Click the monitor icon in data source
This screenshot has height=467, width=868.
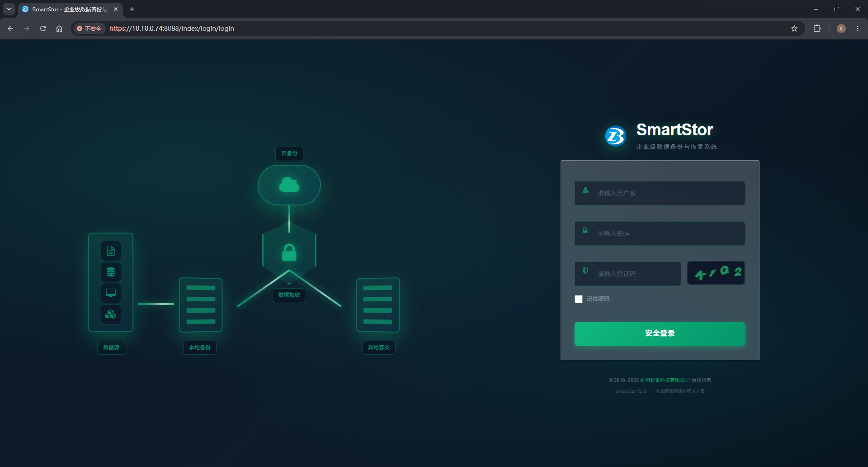point(111,293)
